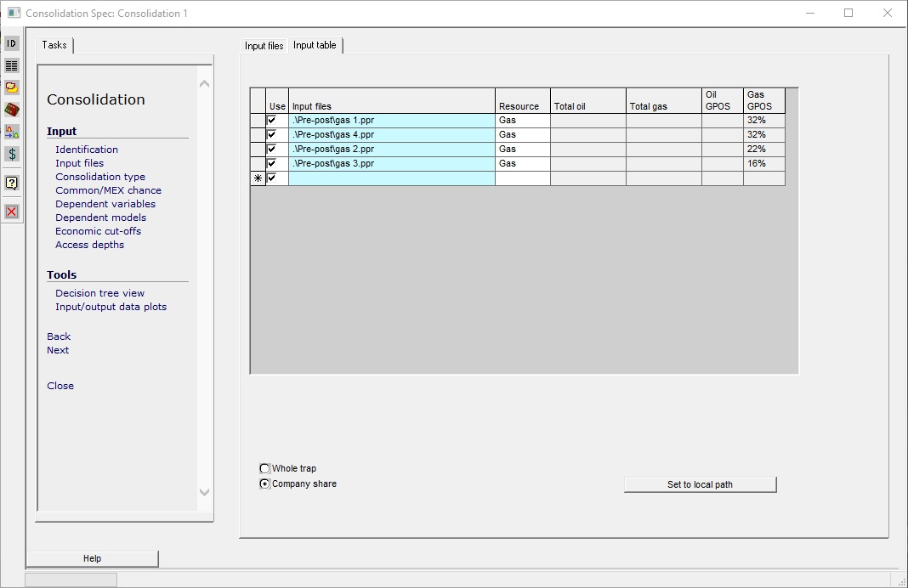Click the table list icon in sidebar
The width and height of the screenshot is (908, 588).
tap(12, 65)
